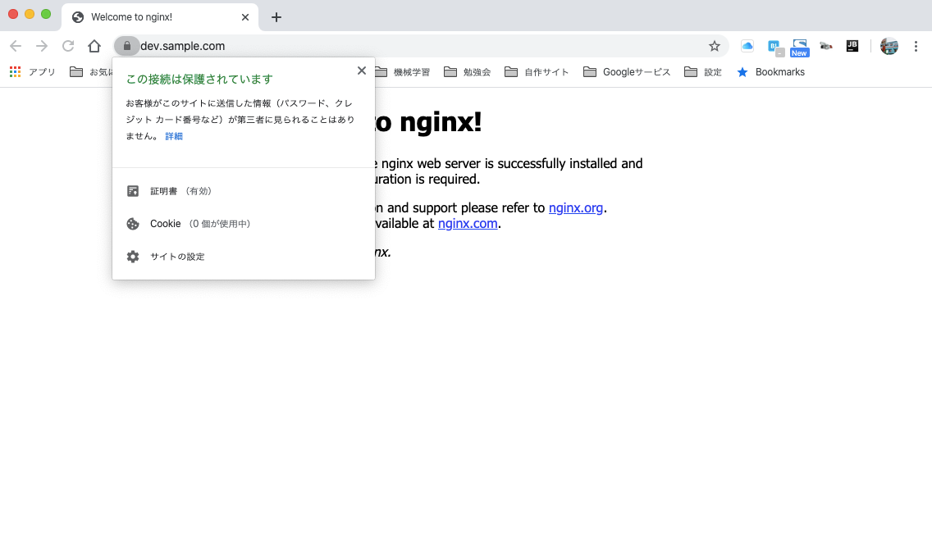
Task: Click the lock icon in the address bar
Action: (126, 46)
